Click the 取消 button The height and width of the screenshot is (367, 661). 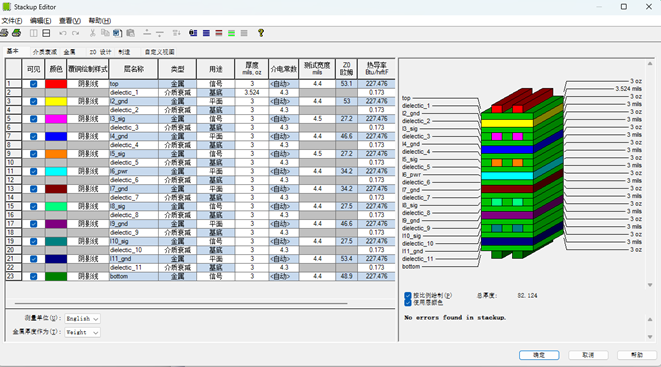tap(588, 355)
